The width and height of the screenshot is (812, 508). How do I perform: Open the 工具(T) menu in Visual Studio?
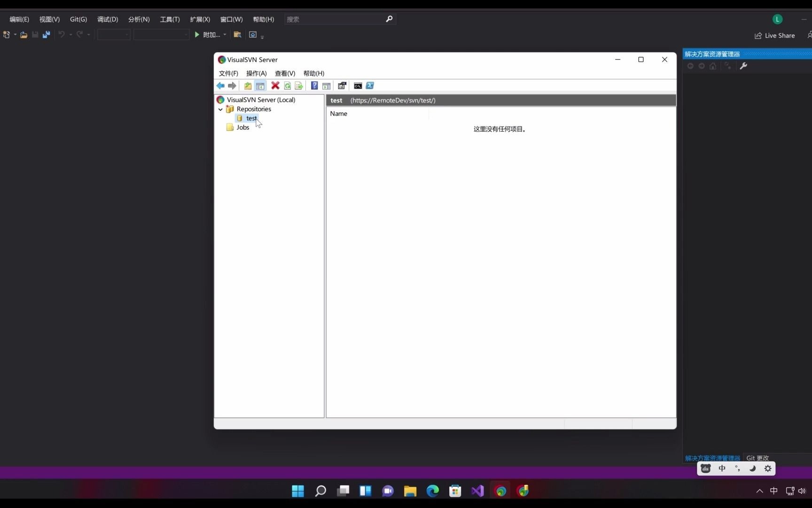tap(170, 19)
